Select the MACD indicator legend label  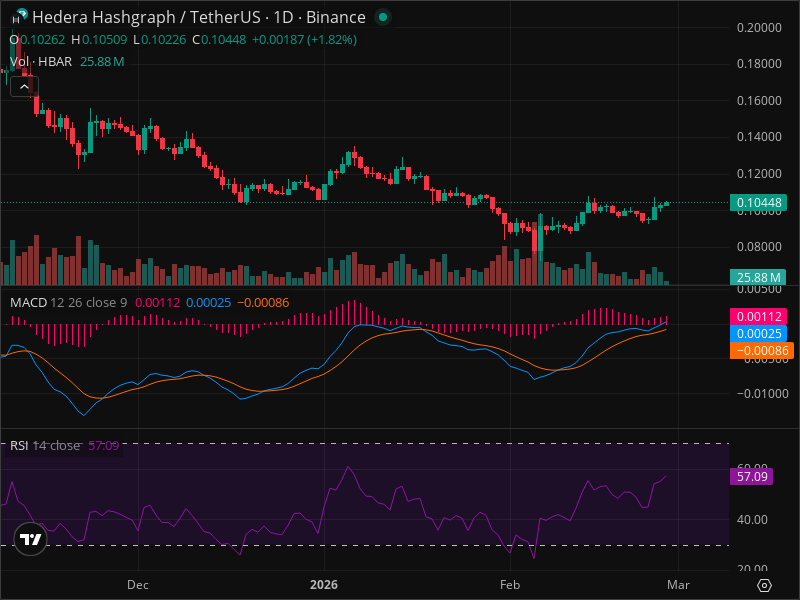point(29,303)
